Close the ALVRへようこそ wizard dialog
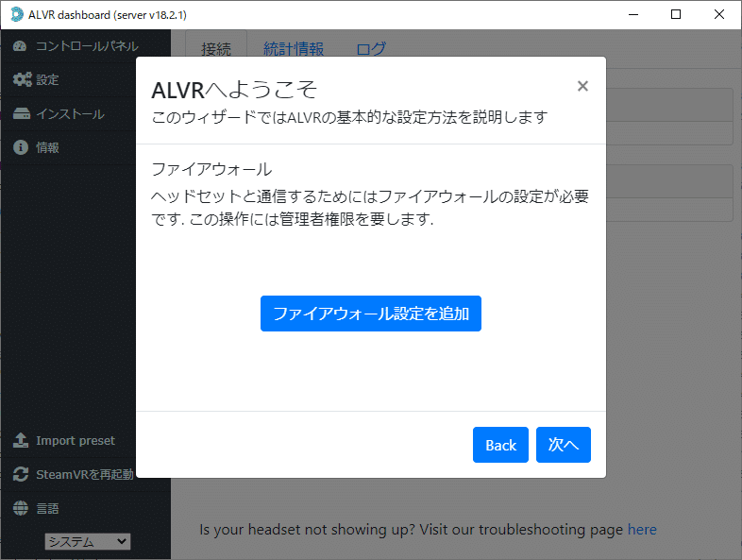 click(582, 86)
